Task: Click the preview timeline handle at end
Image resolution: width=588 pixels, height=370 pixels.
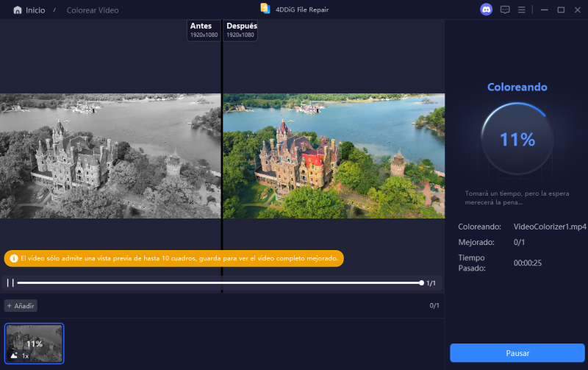Action: (421, 282)
